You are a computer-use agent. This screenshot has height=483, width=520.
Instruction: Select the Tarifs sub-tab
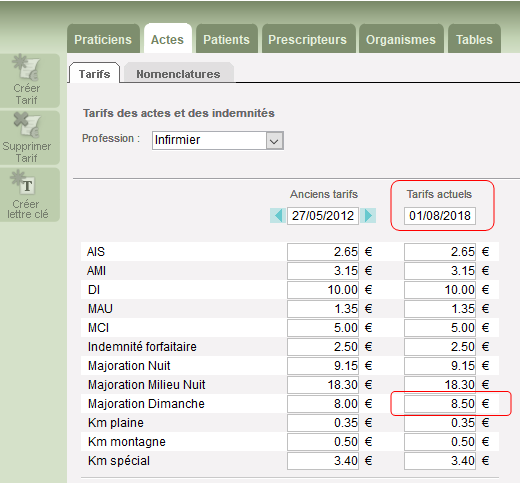click(94, 73)
